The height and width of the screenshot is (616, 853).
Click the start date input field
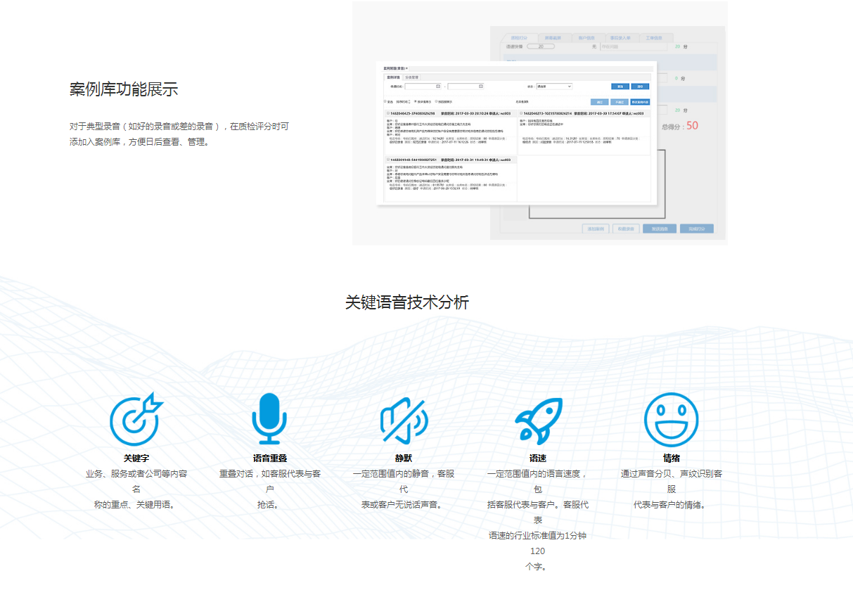click(420, 86)
